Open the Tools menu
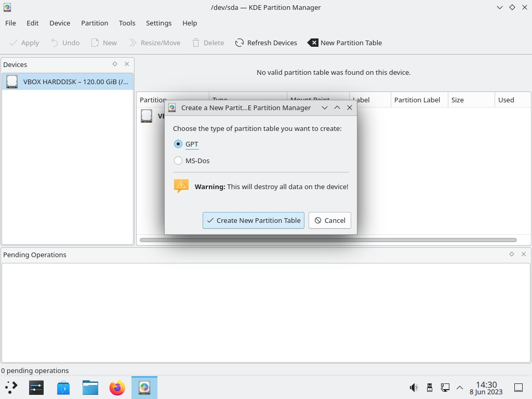Image resolution: width=532 pixels, height=399 pixels. coord(127,23)
